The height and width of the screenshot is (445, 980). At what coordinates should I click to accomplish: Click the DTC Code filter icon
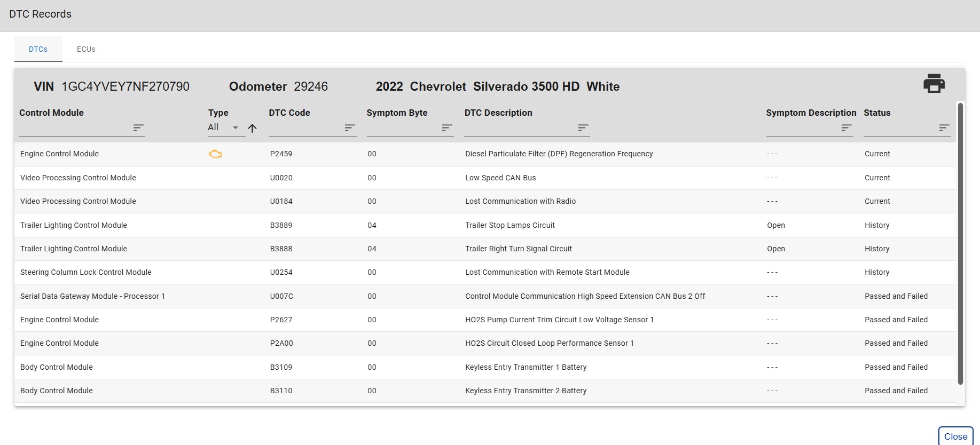[350, 128]
